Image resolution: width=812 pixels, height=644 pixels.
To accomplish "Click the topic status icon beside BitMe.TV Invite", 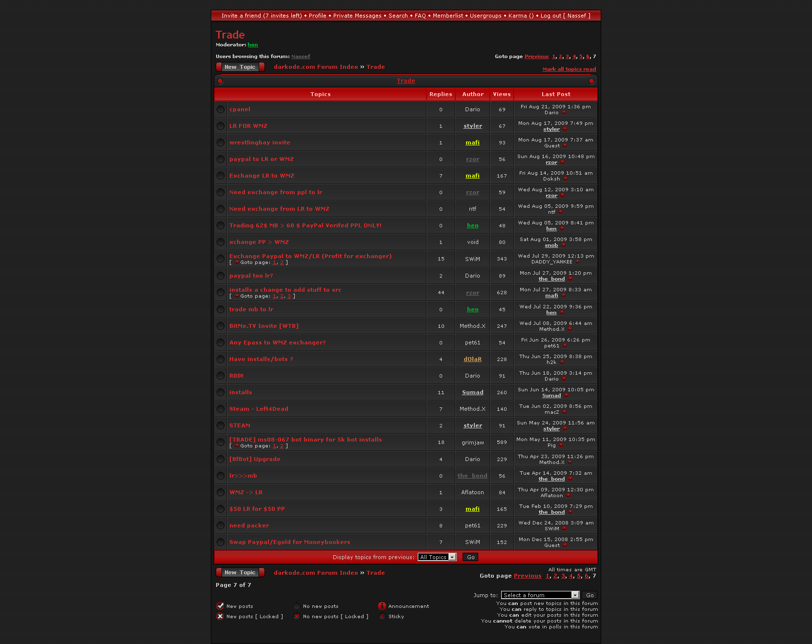I will click(221, 326).
